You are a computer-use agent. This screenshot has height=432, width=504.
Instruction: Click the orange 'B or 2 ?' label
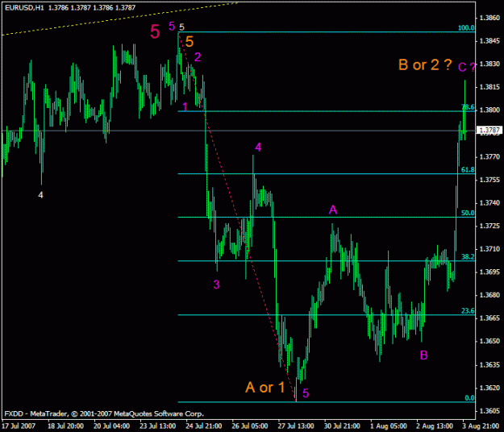[425, 64]
